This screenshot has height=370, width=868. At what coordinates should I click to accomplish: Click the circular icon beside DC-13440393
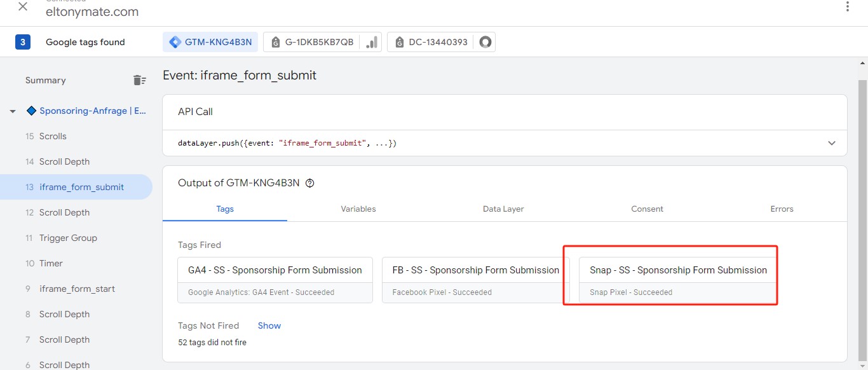[x=485, y=42]
